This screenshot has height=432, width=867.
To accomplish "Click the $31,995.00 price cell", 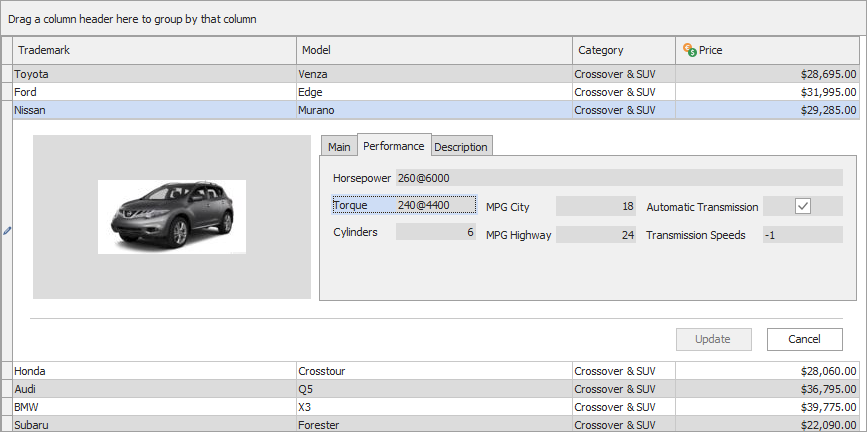I will coord(767,92).
